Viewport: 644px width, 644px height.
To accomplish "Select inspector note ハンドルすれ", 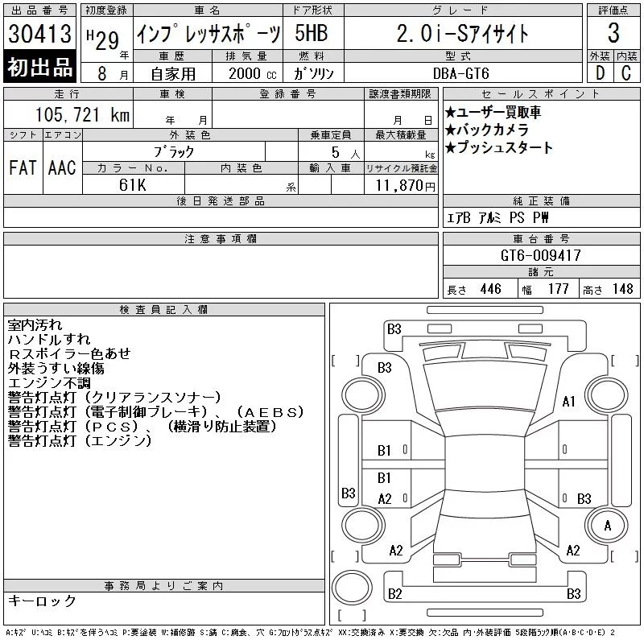I will [49, 339].
